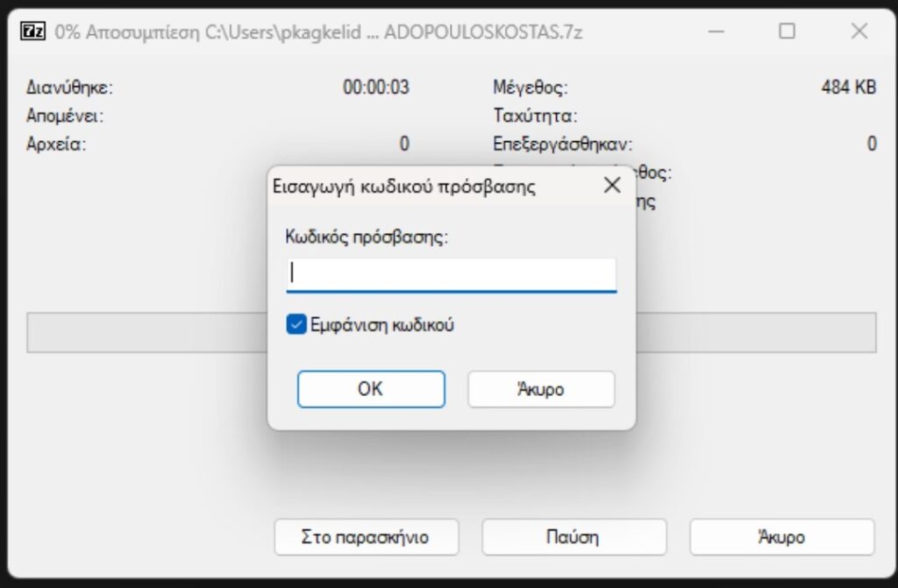Click the window title showing ADOPOULOSKOSTAS.7z
Viewport: 898px width, 588px height.
pyautogui.click(x=318, y=32)
